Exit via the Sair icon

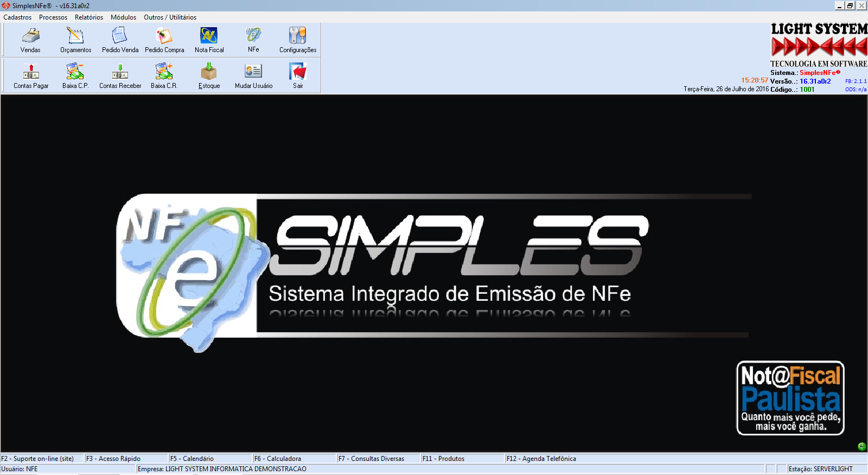point(298,72)
